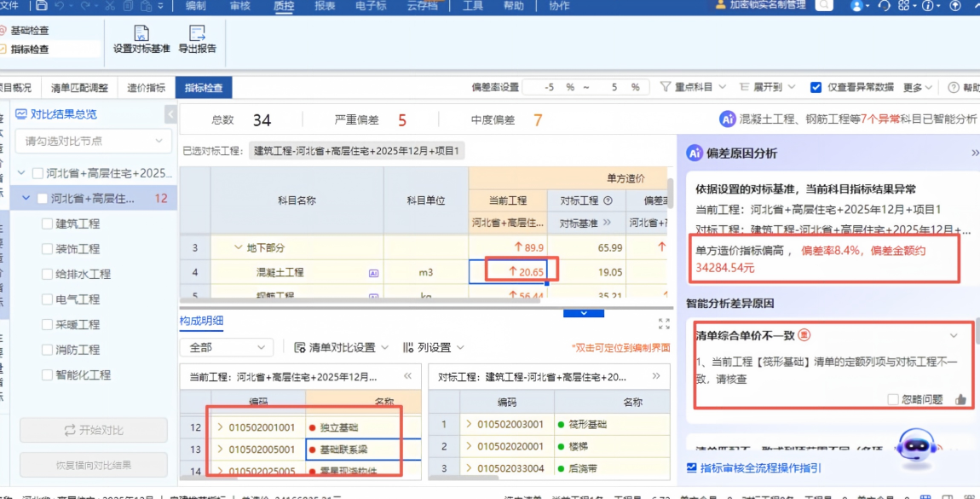Viewport: 980px width, 499px height.
Task: Click blue collapse handle below the table
Action: (x=583, y=313)
